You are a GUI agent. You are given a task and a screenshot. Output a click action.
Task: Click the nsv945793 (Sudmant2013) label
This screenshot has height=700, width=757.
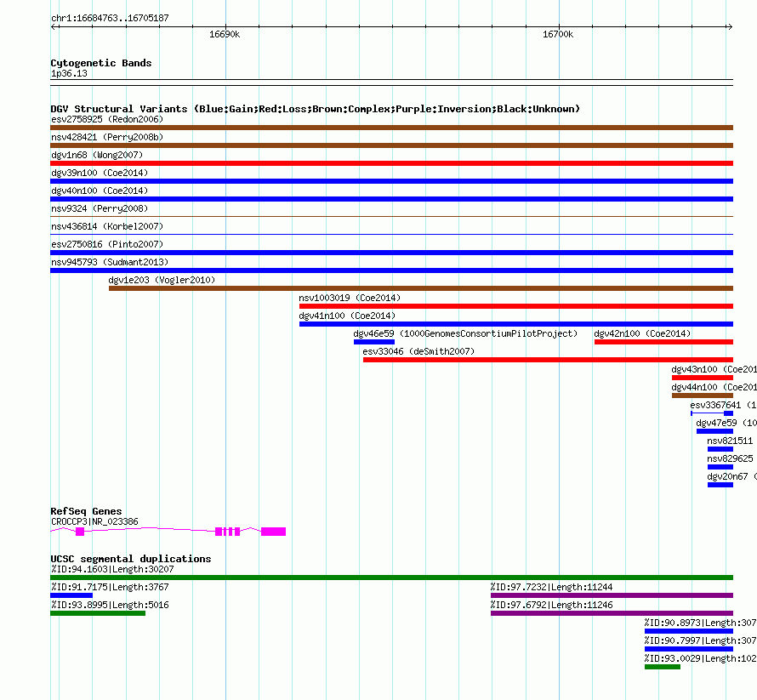click(110, 262)
